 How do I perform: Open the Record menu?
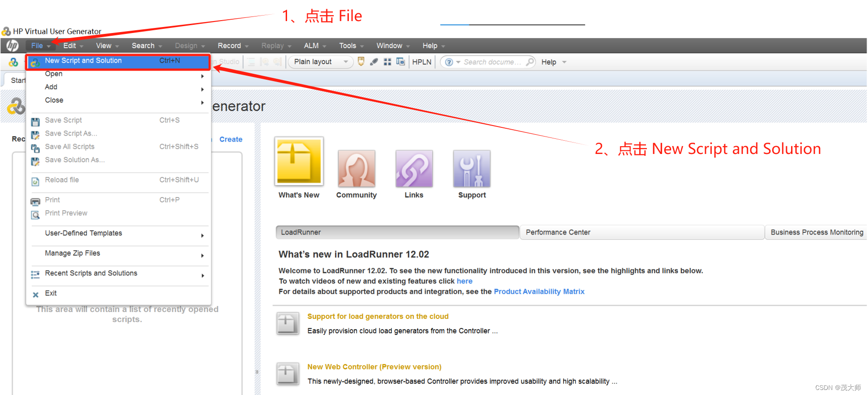[233, 46]
